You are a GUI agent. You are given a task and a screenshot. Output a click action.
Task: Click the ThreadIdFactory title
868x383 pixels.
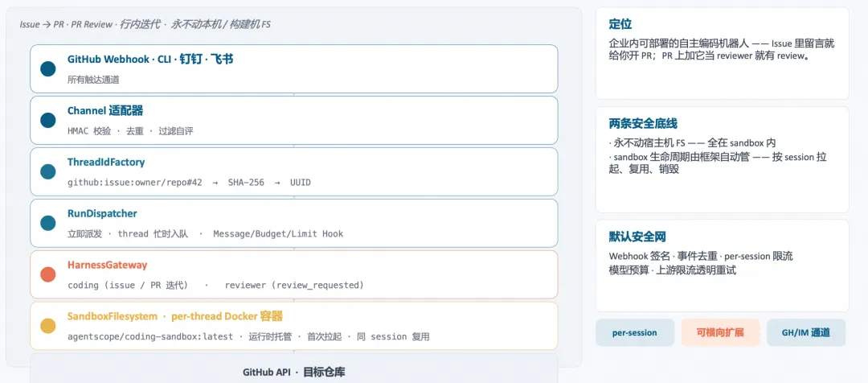[x=106, y=163]
